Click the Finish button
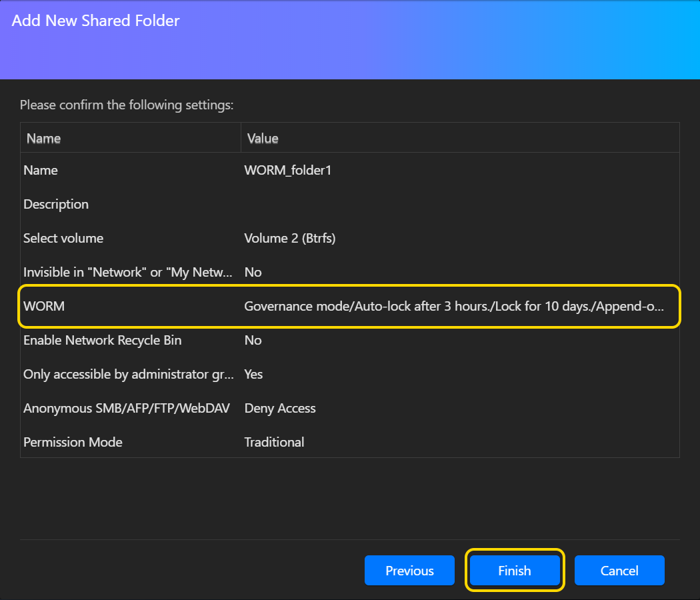This screenshot has height=600, width=700. pyautogui.click(x=514, y=571)
